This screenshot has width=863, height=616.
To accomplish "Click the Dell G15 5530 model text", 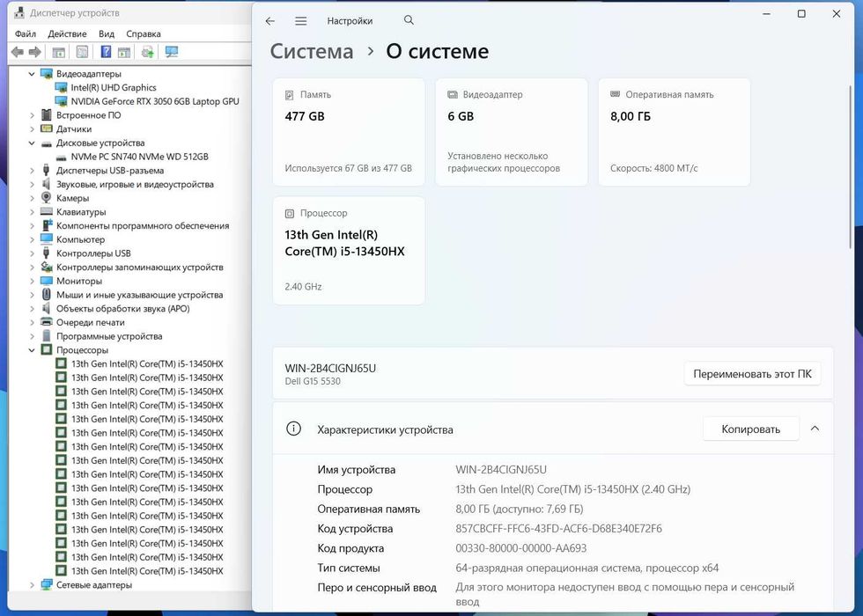I will click(313, 381).
